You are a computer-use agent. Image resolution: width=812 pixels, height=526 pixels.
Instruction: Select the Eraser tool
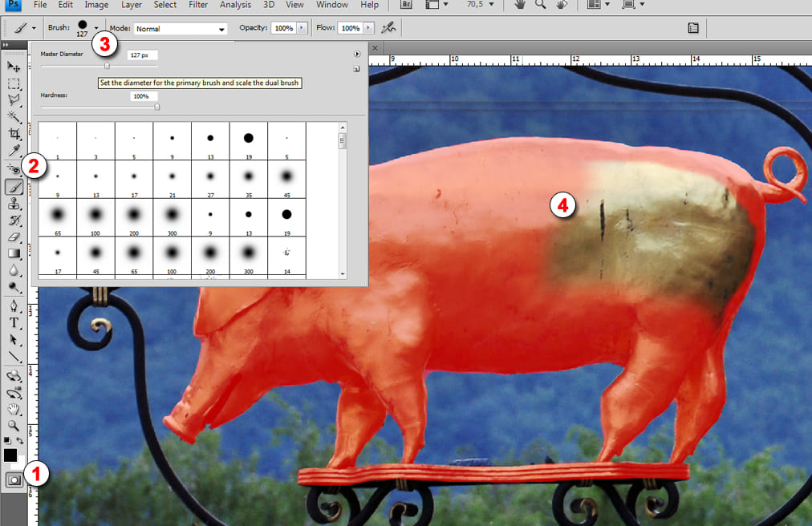point(14,237)
